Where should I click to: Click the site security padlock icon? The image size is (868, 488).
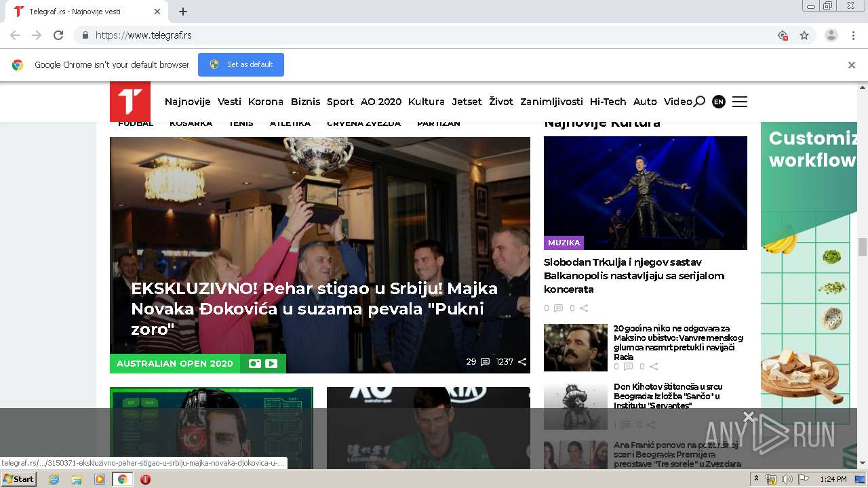(x=85, y=35)
